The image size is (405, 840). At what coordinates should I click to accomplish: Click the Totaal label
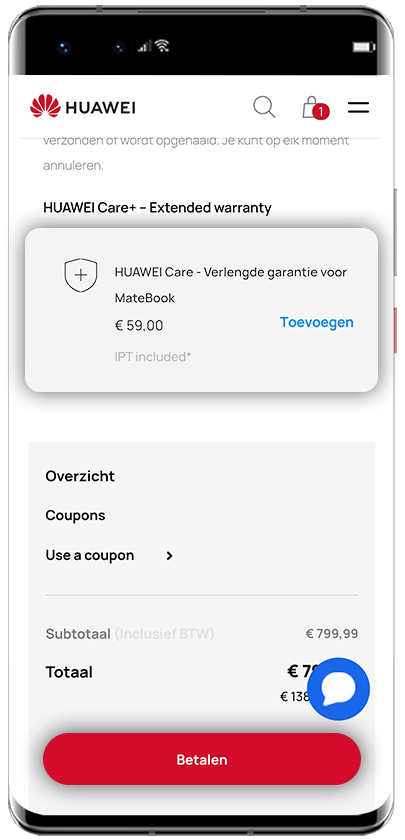(69, 672)
